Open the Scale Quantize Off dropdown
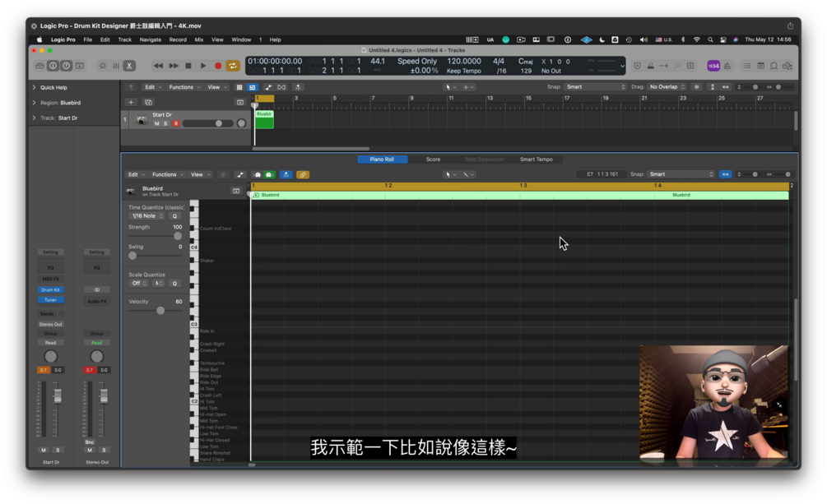The height and width of the screenshot is (504, 827). [x=139, y=284]
